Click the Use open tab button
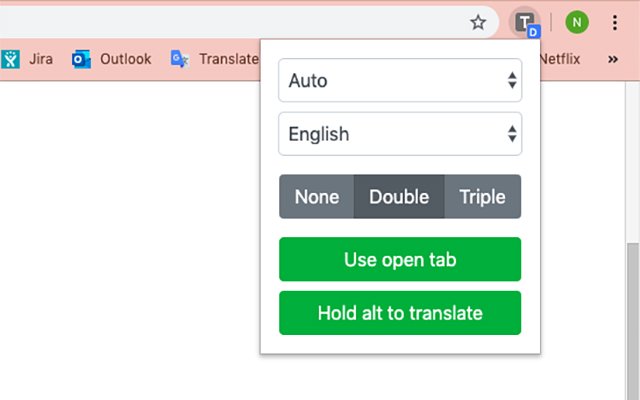The height and width of the screenshot is (400, 640). [x=400, y=259]
